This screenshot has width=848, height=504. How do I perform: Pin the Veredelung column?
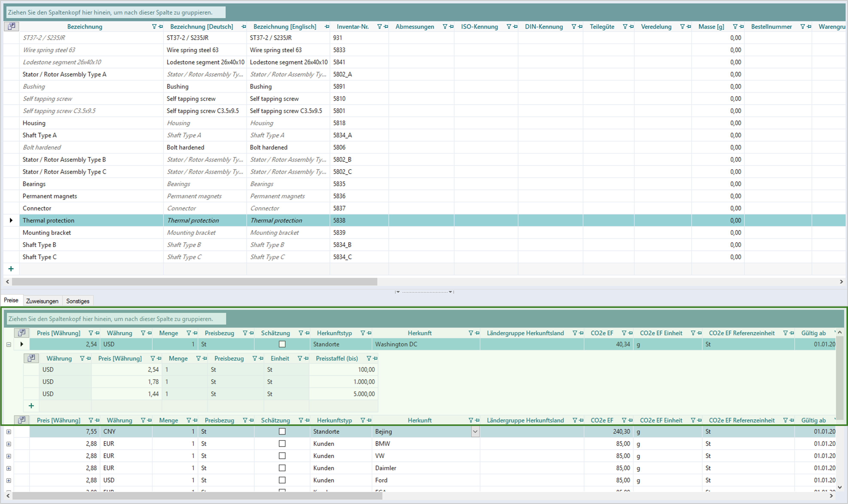(688, 26)
